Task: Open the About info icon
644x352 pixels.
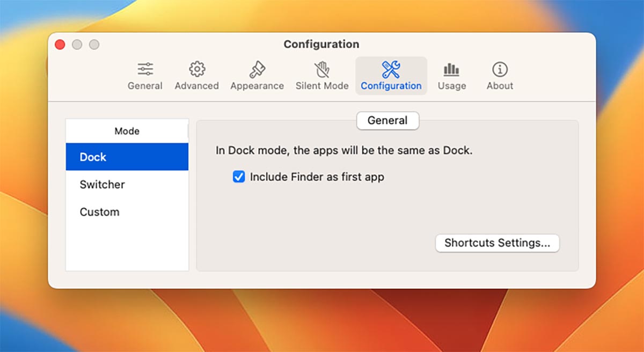Action: pyautogui.click(x=500, y=69)
